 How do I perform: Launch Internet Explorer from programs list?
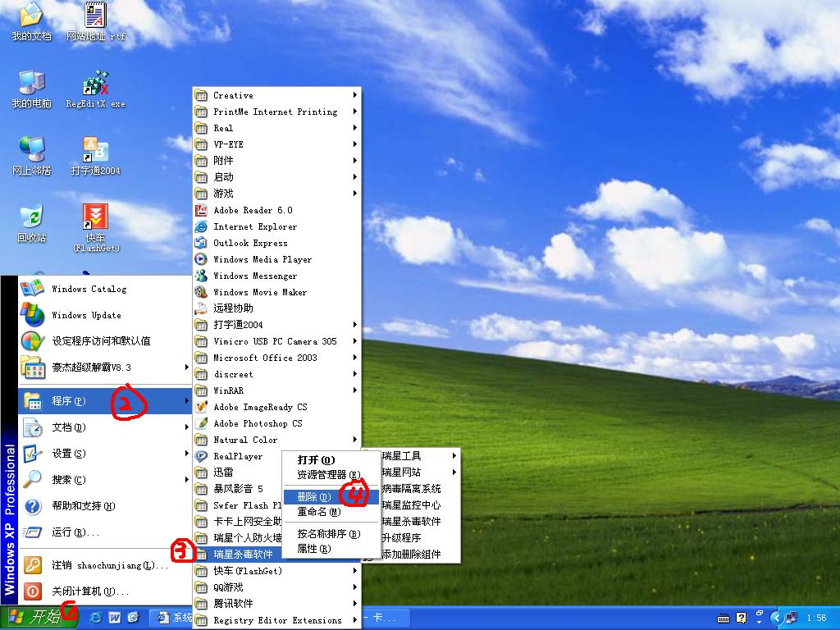pos(276,226)
